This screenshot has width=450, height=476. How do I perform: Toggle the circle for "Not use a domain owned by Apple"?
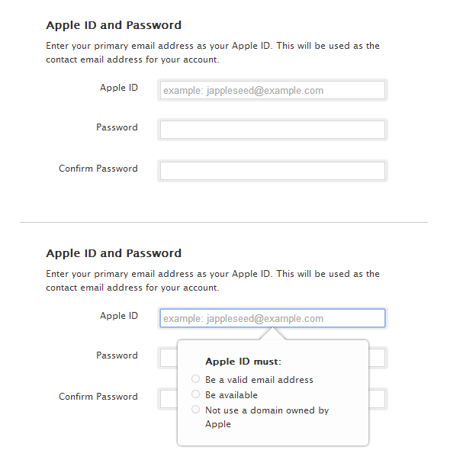[196, 409]
